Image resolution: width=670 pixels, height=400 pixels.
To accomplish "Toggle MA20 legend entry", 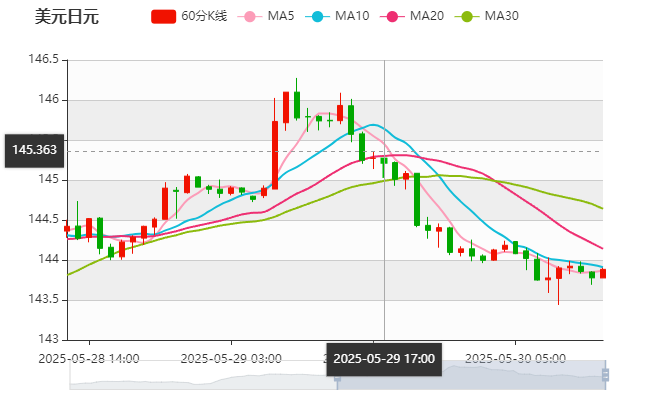I will click(x=412, y=17).
